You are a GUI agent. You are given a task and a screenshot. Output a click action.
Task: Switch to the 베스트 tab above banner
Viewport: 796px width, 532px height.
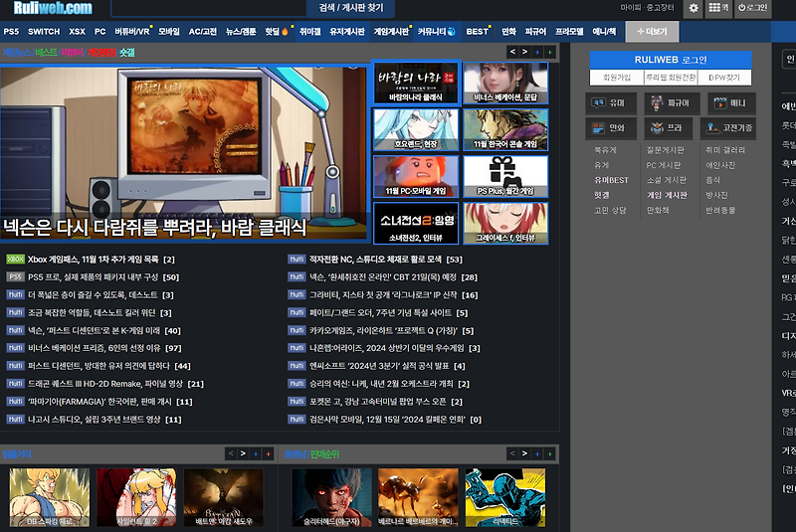46,53
